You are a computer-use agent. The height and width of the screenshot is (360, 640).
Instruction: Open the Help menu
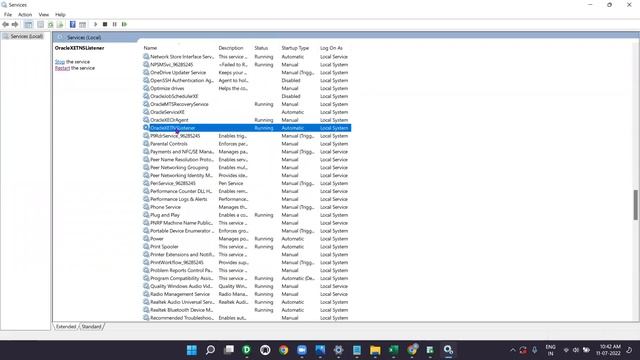click(60, 15)
